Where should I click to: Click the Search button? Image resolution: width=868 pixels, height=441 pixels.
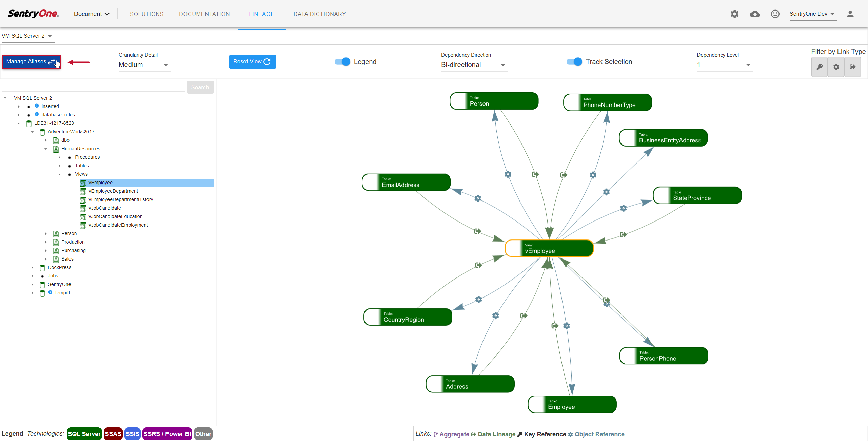pos(200,87)
